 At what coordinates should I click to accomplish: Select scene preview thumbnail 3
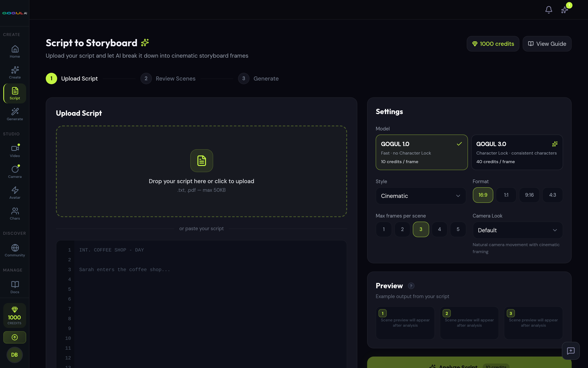tap(533, 323)
